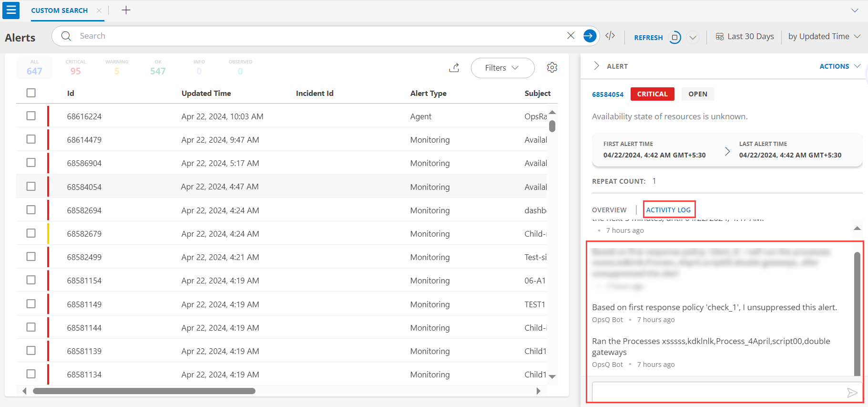Click the send comment arrow icon
868x407 pixels.
click(852, 392)
